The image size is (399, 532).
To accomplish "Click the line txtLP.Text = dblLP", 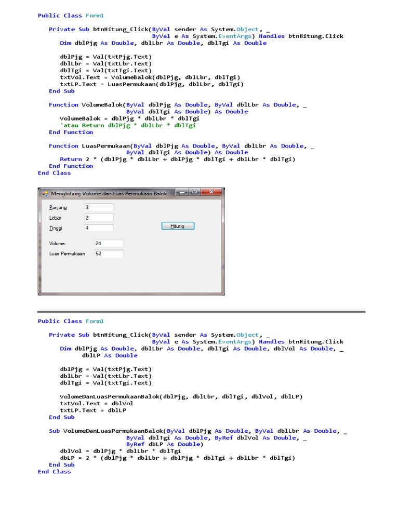I will point(93,410).
